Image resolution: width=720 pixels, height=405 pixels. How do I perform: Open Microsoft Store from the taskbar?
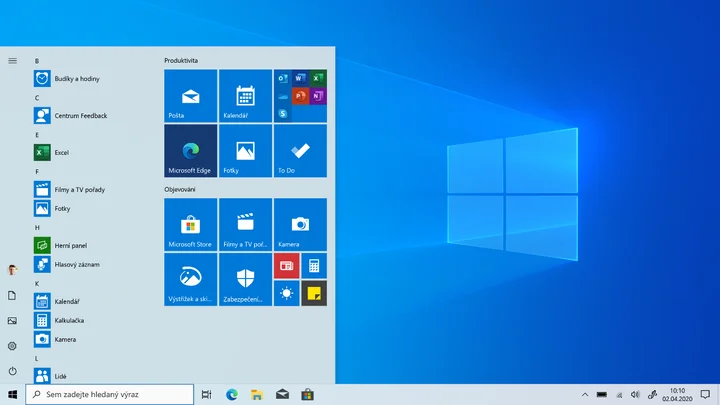(x=308, y=394)
